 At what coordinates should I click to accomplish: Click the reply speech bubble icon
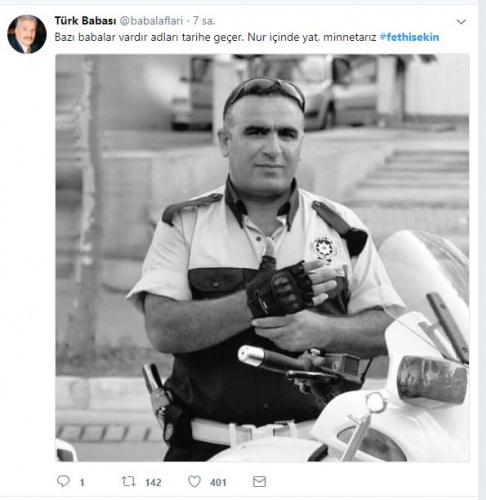click(x=63, y=481)
